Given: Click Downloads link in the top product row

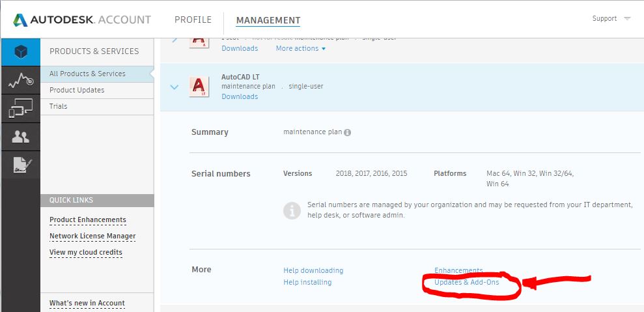Looking at the screenshot, I should 240,48.
